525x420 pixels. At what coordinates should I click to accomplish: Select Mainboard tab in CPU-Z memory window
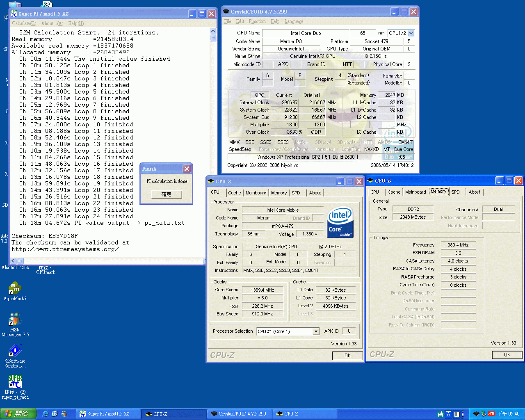click(415, 192)
